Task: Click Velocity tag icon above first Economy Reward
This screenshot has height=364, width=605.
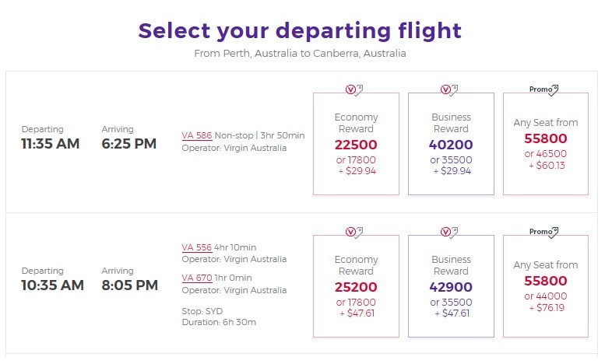Action: pyautogui.click(x=354, y=90)
